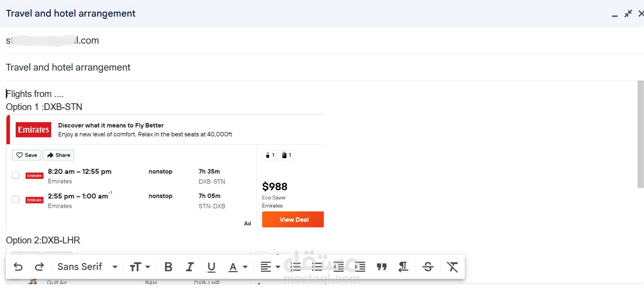Undo the last edit in the email
644x291 pixels.
(18, 267)
